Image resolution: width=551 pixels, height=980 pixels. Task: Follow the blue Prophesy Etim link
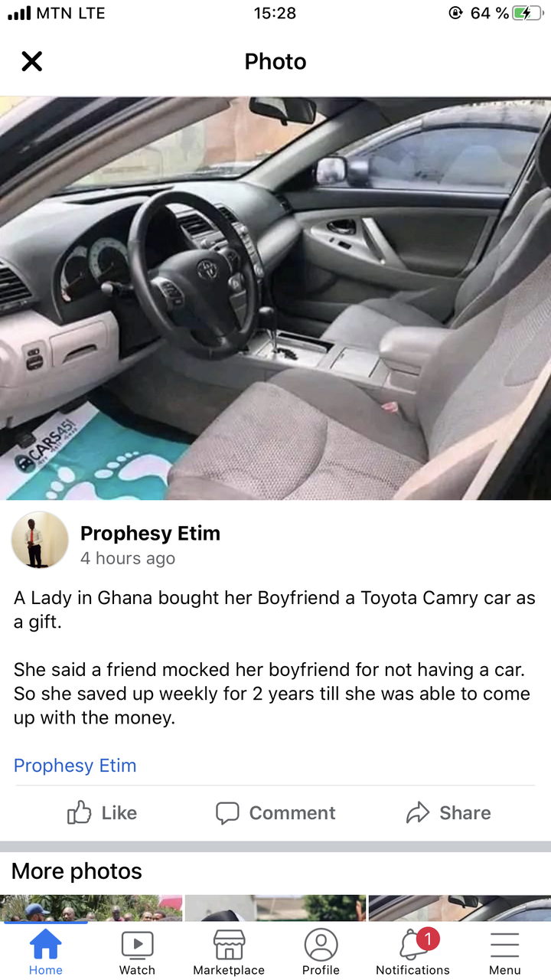(75, 766)
